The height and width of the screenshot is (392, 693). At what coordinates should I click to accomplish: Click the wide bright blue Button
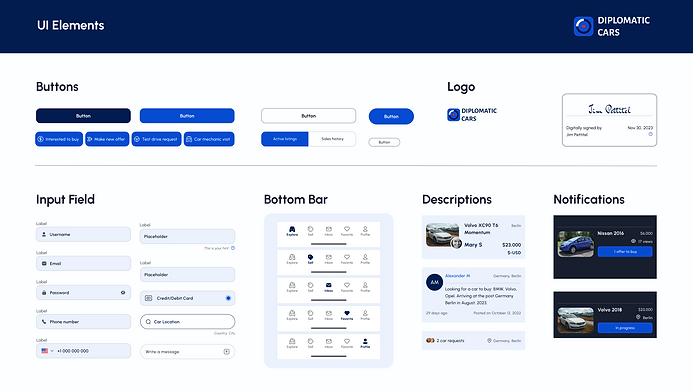(187, 116)
